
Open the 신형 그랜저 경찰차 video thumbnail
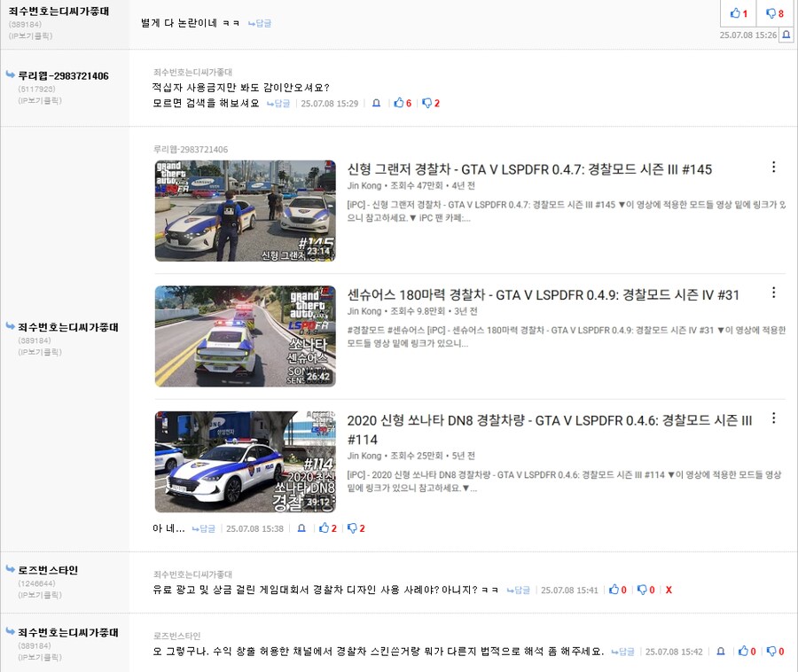(x=246, y=211)
